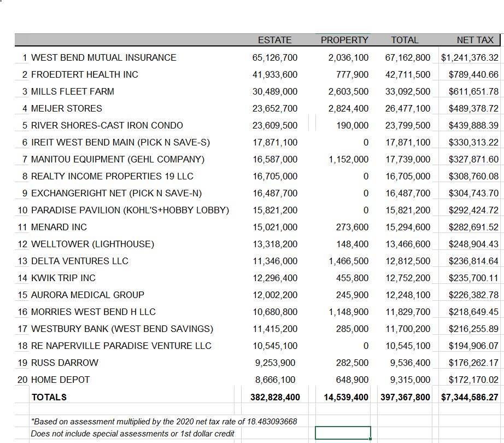The height and width of the screenshot is (443, 504).
Task: Click PARADISE PAVILION (KOHL'S+HOBBY LOBBY) cell
Action: pyautogui.click(x=130, y=210)
